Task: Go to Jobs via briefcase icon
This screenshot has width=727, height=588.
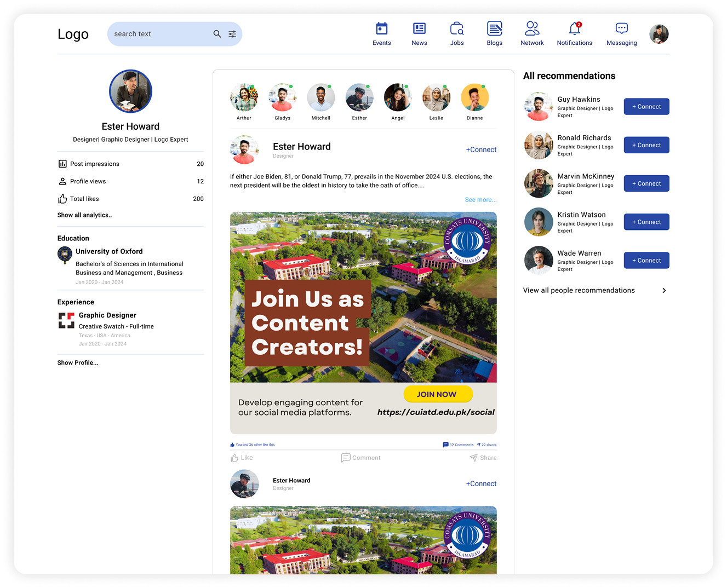Action: 456,28
